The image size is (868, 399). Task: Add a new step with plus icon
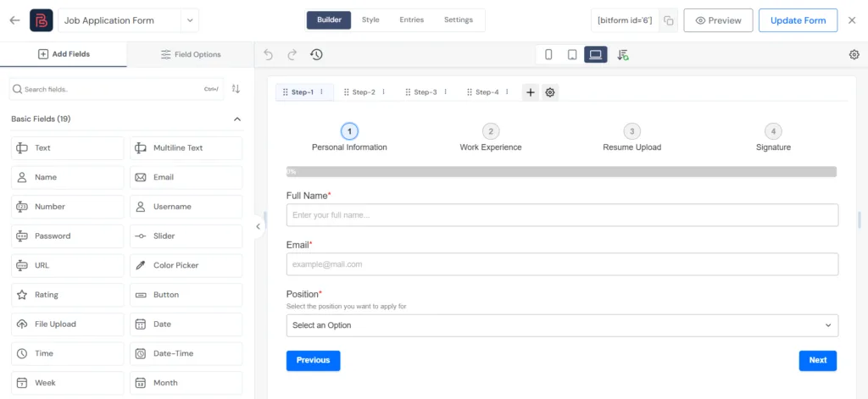click(531, 92)
